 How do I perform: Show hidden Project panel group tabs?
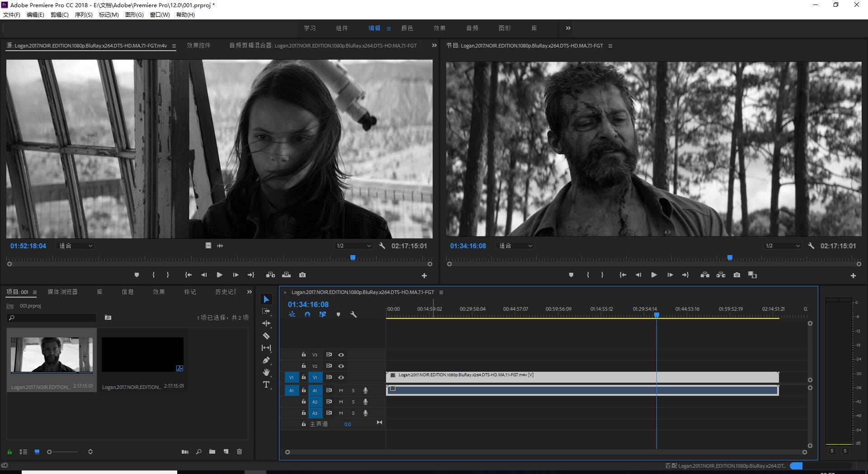(x=249, y=292)
